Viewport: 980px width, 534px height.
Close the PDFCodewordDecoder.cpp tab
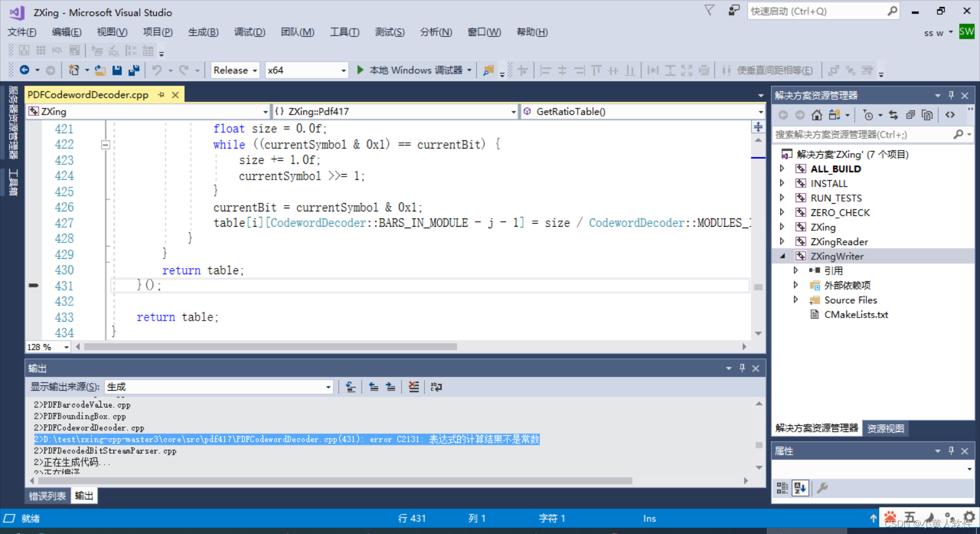pos(175,95)
